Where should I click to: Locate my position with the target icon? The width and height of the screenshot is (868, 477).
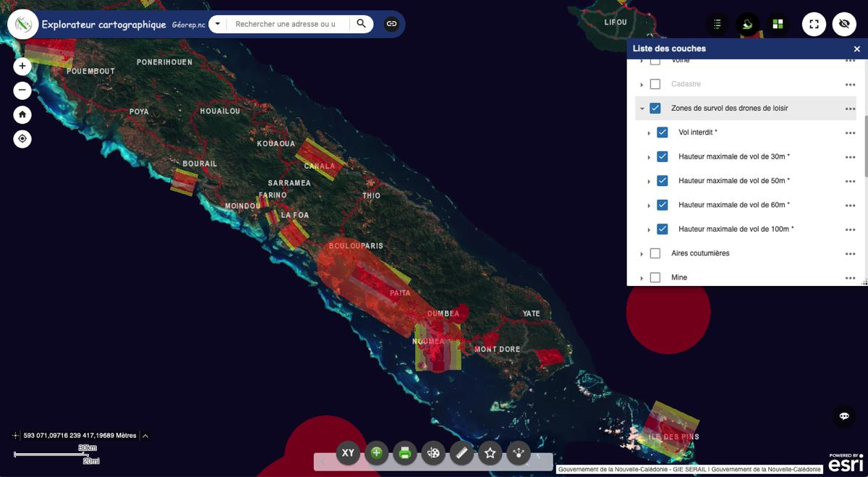[x=22, y=138]
